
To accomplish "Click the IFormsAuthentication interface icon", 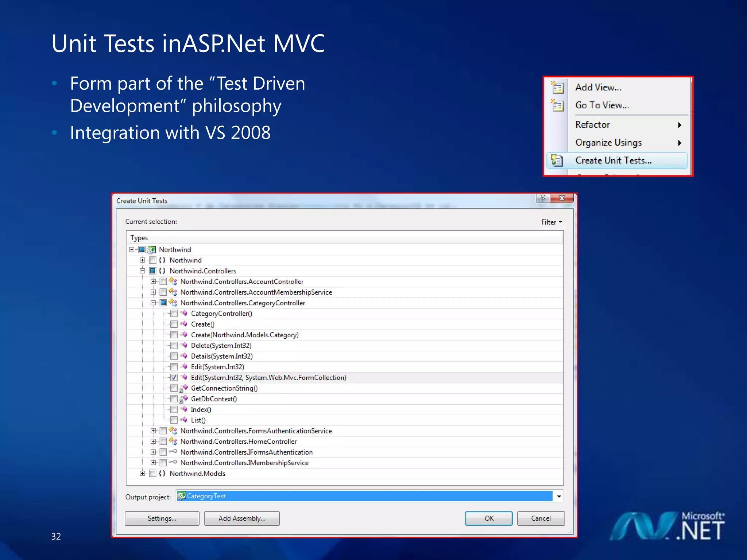I will [173, 452].
